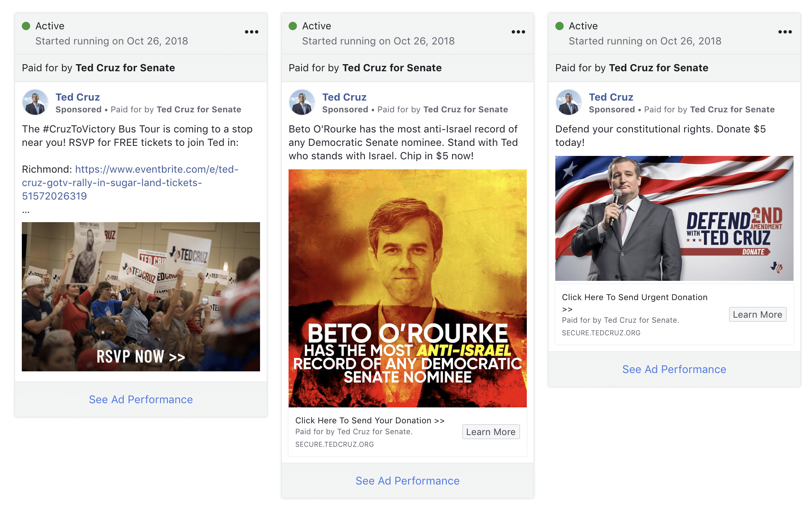This screenshot has height=508, width=812.
Task: Click Ted Cruz avatar on Bus Tour ad
Action: [35, 102]
